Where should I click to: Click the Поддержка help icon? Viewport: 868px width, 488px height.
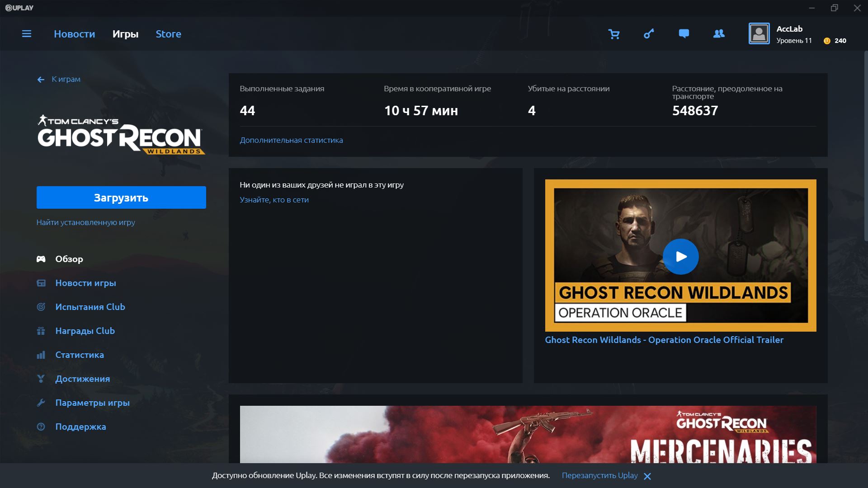41,427
